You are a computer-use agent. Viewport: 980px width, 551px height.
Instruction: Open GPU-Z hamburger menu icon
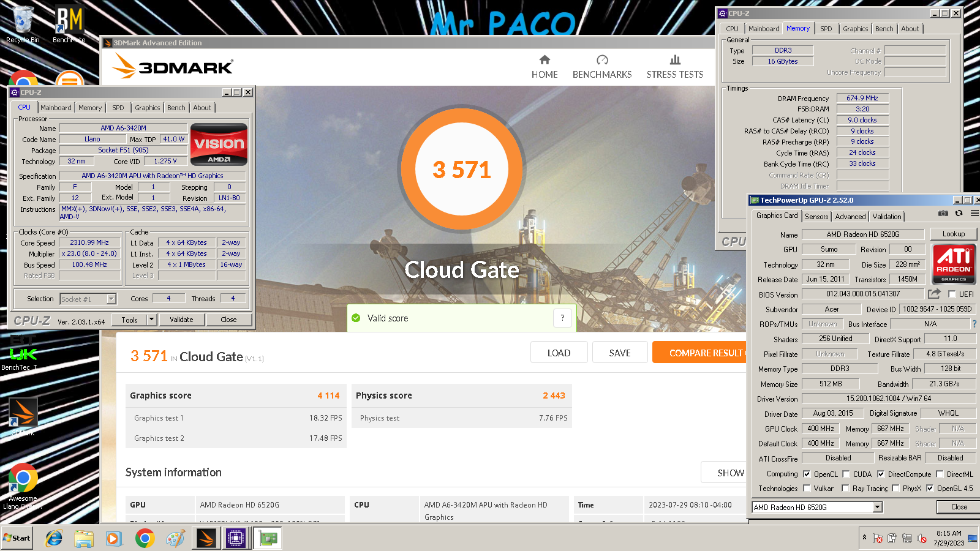point(974,213)
